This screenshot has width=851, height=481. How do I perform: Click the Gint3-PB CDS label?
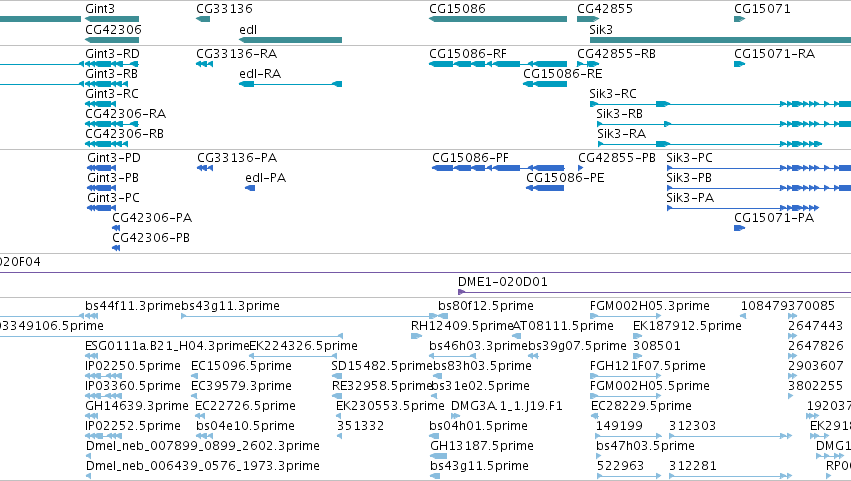tap(113, 178)
